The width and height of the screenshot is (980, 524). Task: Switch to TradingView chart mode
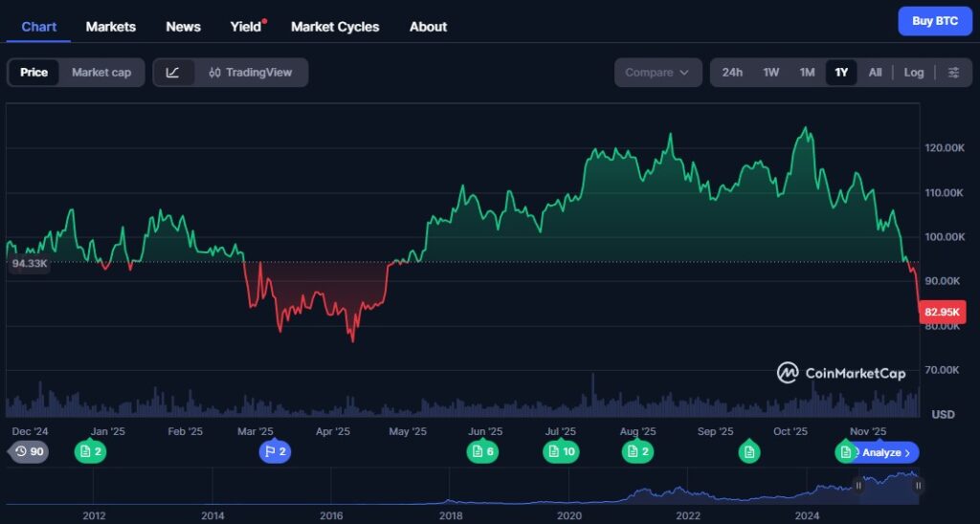click(x=251, y=73)
